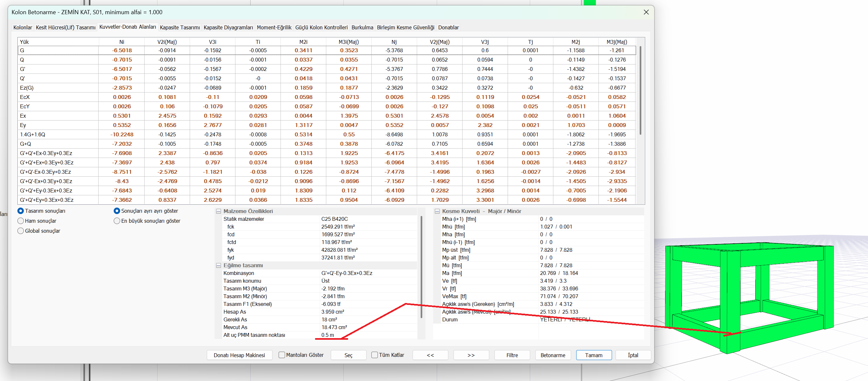Close the Kolon Betonarme dialog
The image size is (868, 381).
(646, 12)
